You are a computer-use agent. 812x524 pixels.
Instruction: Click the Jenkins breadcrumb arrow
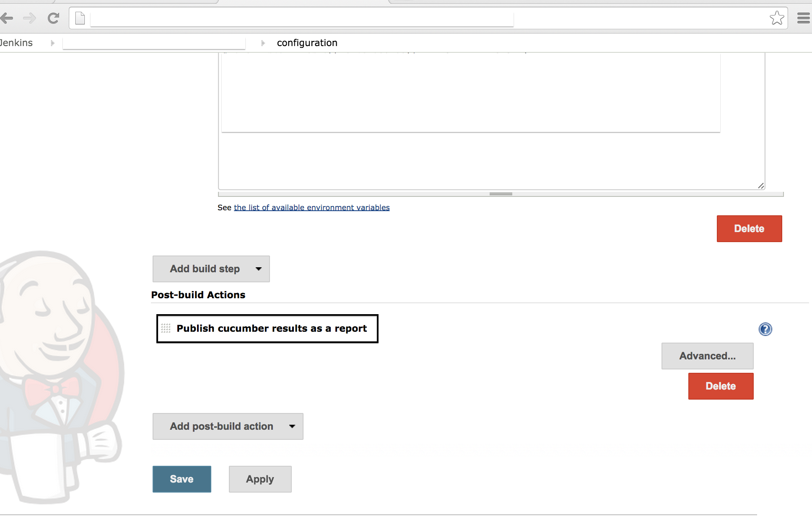[x=52, y=43]
